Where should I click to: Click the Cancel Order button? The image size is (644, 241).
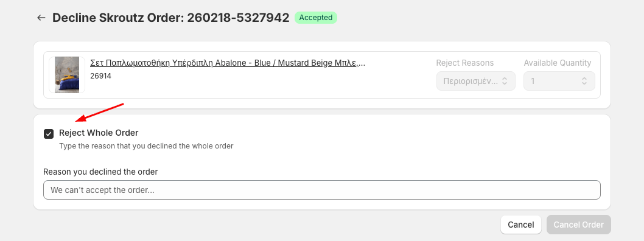tap(579, 225)
